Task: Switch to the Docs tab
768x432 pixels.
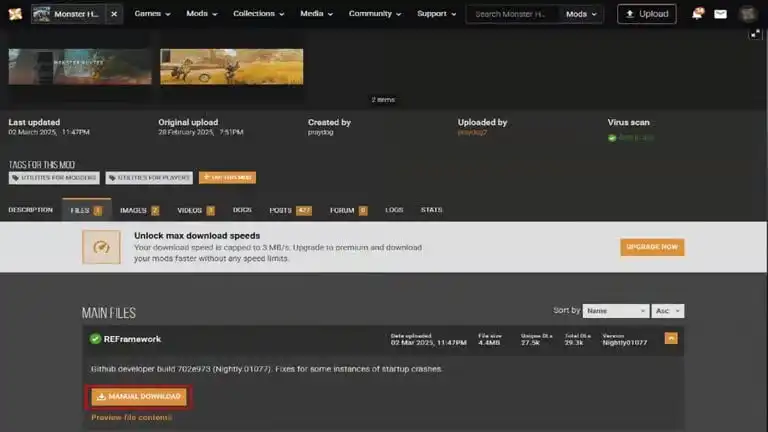Action: pyautogui.click(x=242, y=210)
